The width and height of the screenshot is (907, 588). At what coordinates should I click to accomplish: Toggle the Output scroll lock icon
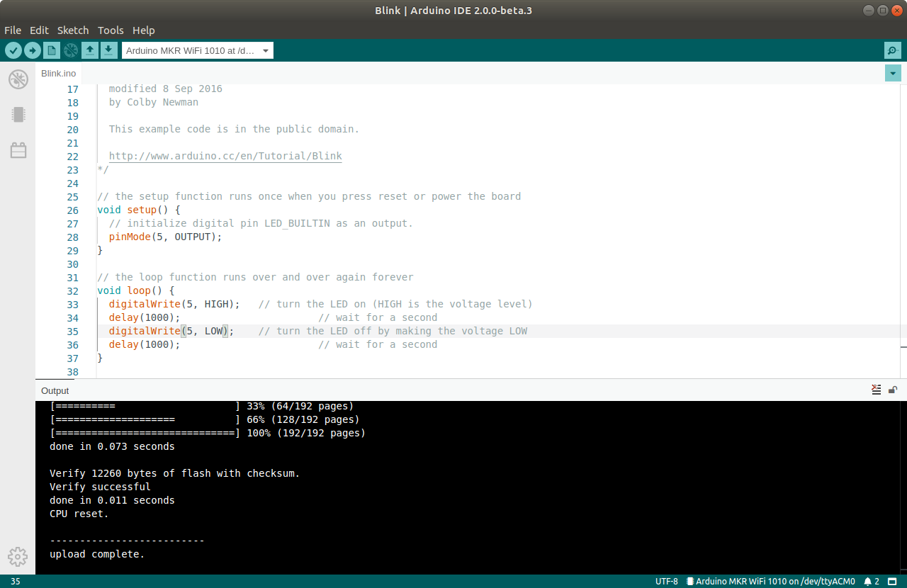tap(893, 390)
